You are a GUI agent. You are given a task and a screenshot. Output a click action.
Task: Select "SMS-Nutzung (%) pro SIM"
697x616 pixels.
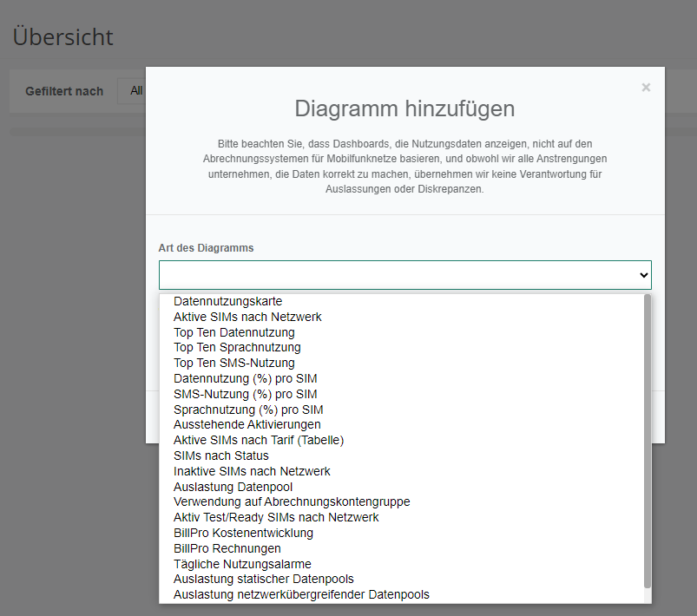tap(240, 394)
